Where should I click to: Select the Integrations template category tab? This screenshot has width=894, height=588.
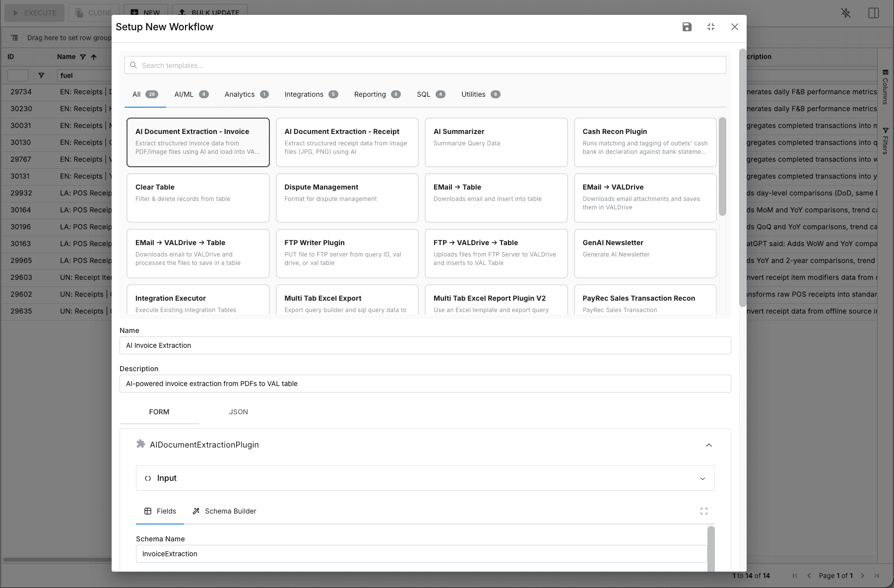click(x=311, y=94)
